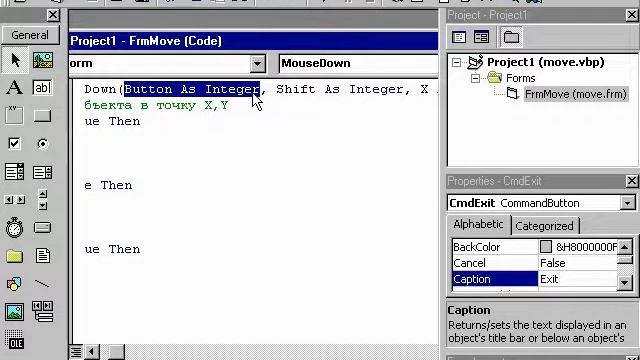Click code window scroll left arrow
The height and width of the screenshot is (360, 640).
[92, 351]
